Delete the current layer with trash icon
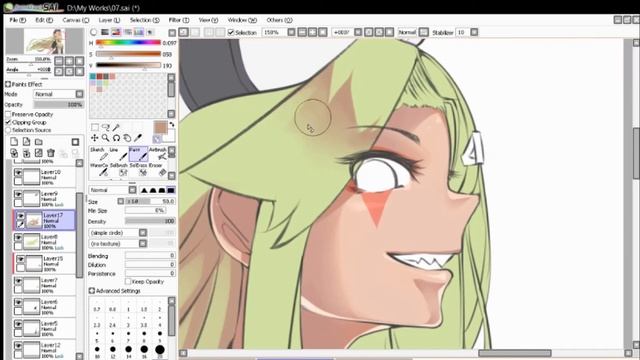This screenshot has height=360, width=640. coord(51,153)
